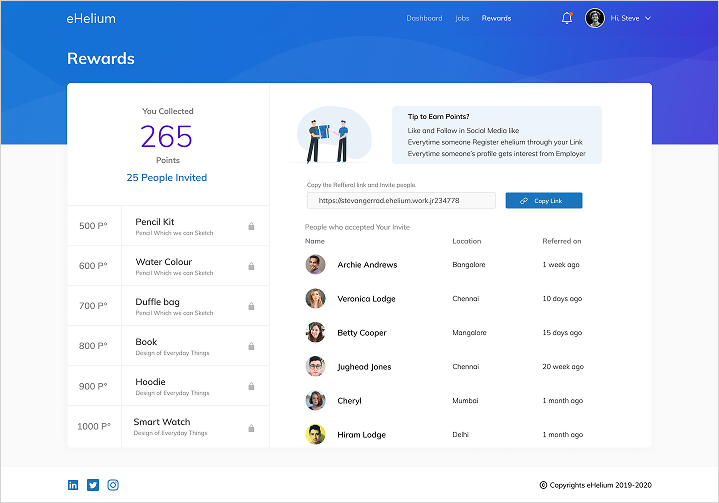Click Veronica Lodge's avatar
Image resolution: width=719 pixels, height=503 pixels.
pyautogui.click(x=315, y=298)
